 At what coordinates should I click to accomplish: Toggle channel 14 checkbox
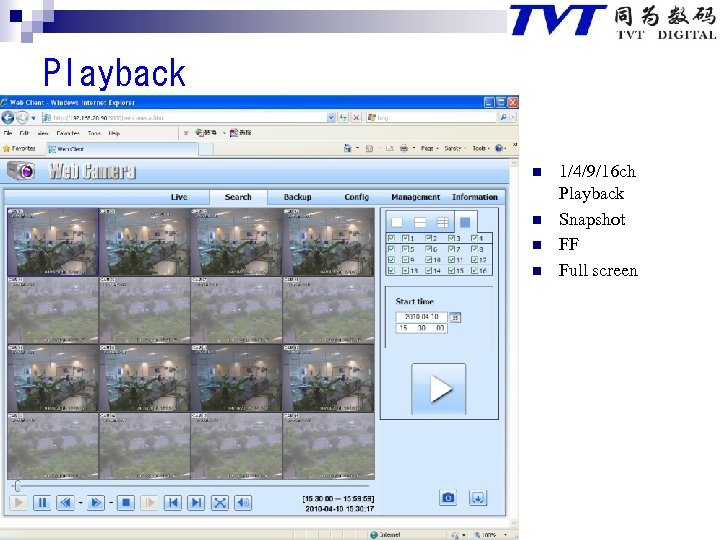[428, 270]
